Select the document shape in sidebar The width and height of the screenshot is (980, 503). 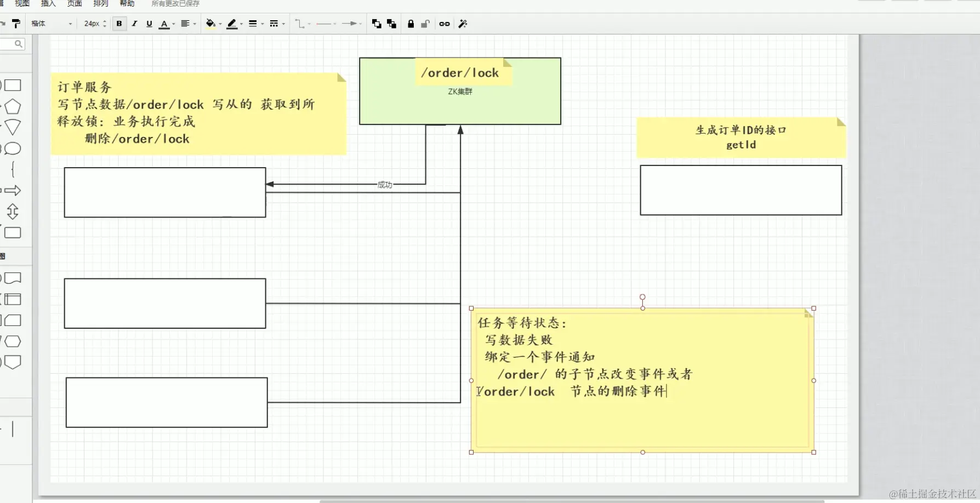tap(13, 278)
